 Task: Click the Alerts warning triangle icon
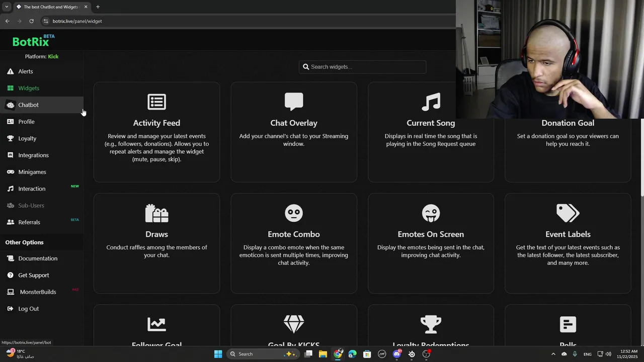10,71
